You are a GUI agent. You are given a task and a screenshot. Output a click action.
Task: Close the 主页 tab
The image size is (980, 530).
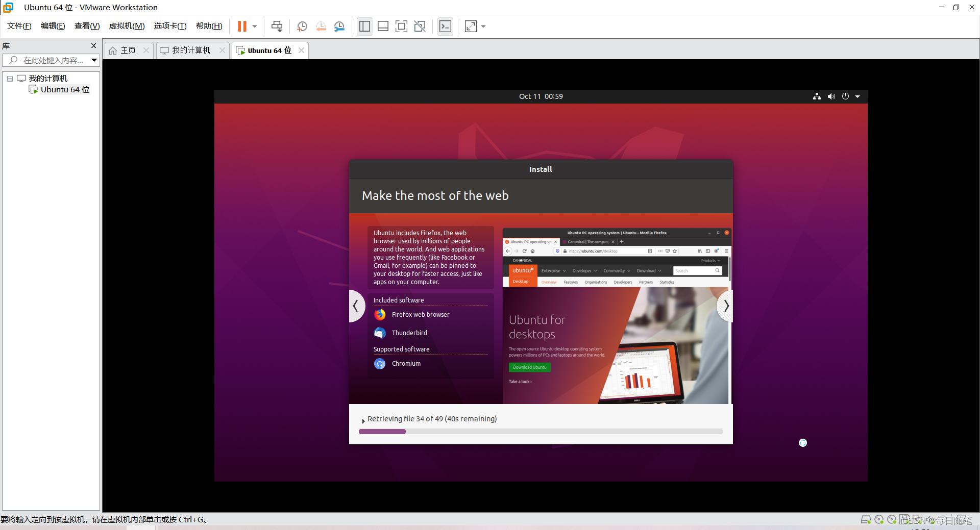click(x=146, y=50)
